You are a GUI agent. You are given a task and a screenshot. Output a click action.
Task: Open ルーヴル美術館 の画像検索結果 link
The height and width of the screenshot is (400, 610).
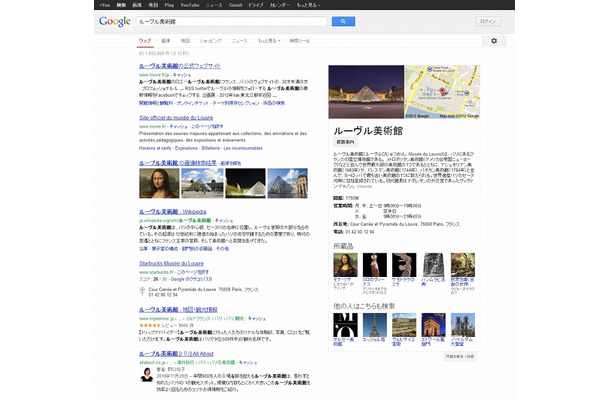[x=178, y=163]
